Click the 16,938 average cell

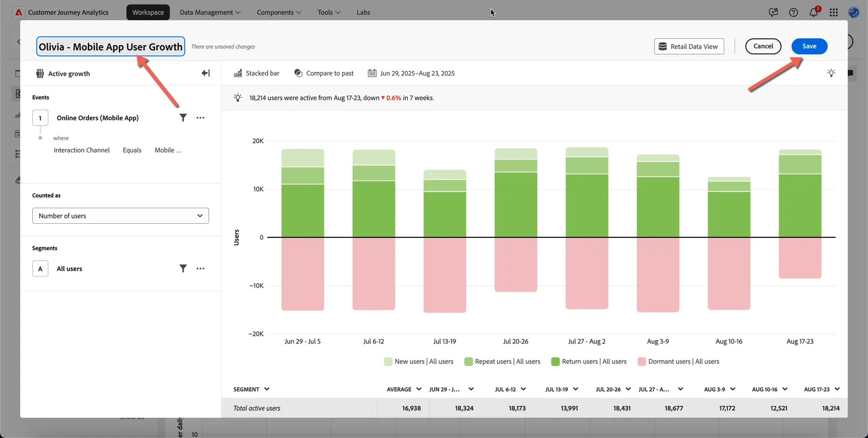pyautogui.click(x=411, y=408)
